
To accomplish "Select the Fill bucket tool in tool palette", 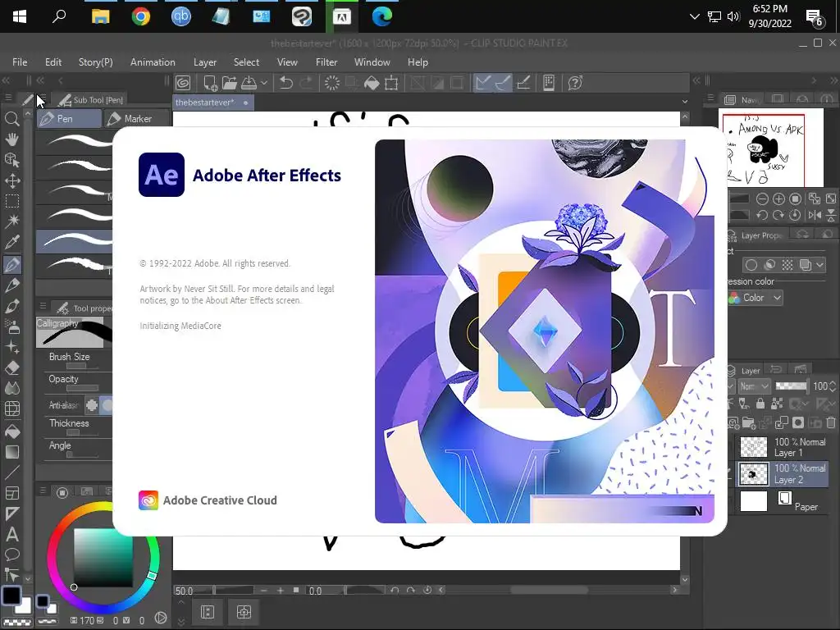I will pos(11,431).
